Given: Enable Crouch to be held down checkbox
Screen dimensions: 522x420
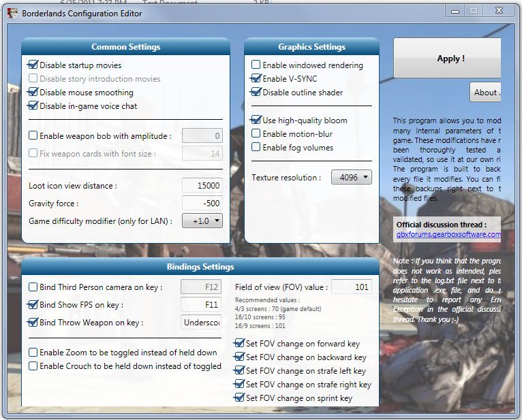Looking at the screenshot, I should (33, 366).
